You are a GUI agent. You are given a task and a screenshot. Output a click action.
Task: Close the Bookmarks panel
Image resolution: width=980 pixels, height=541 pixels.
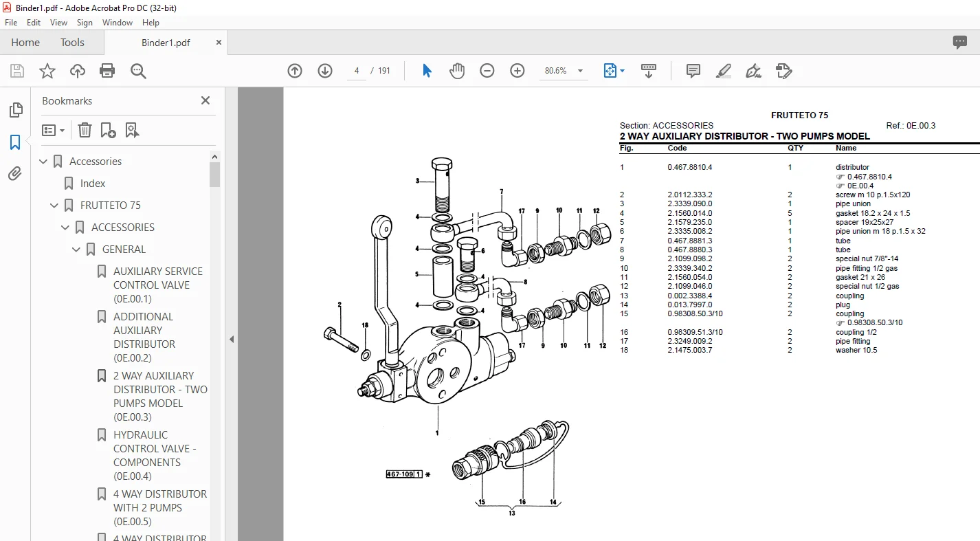click(x=205, y=100)
